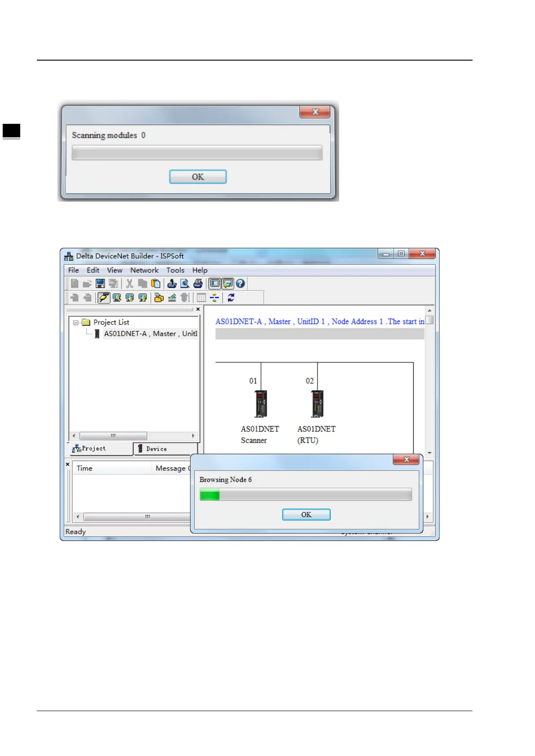Screen dimensions: 535x756
Task: Open the View menu
Action: click(x=115, y=270)
